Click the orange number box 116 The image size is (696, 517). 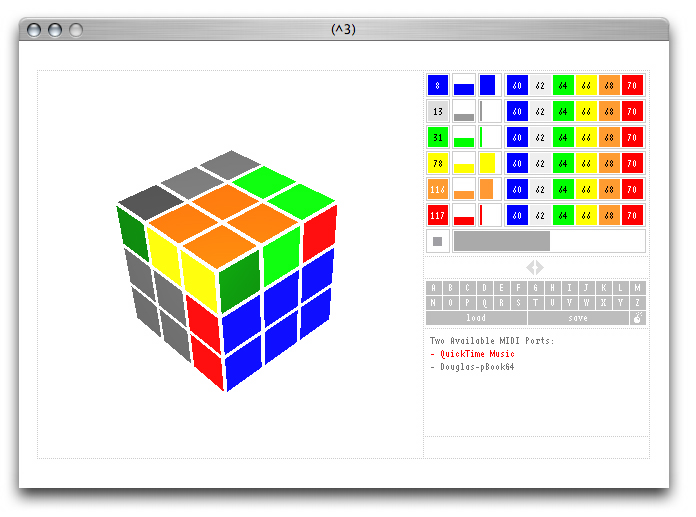coord(438,189)
